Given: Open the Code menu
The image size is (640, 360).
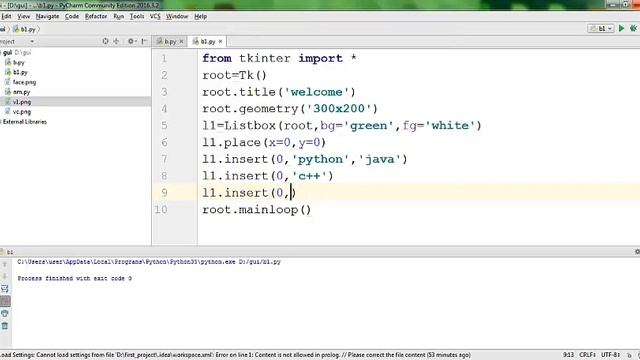Looking at the screenshot, I should 72,16.
